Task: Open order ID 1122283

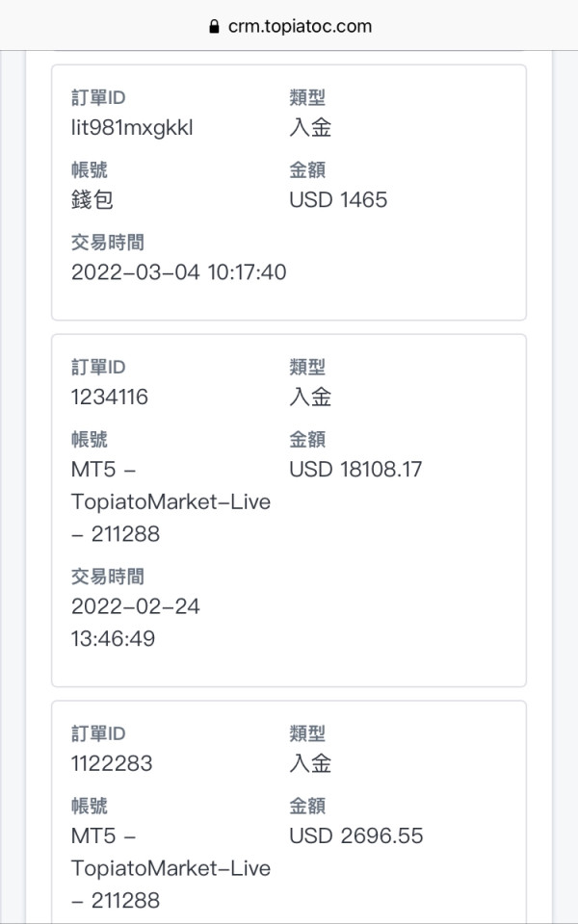Action: pyautogui.click(x=112, y=763)
